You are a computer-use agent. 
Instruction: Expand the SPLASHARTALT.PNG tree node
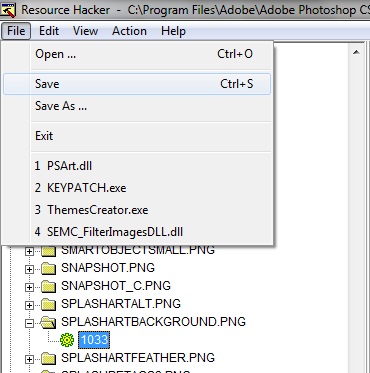[x=30, y=305]
